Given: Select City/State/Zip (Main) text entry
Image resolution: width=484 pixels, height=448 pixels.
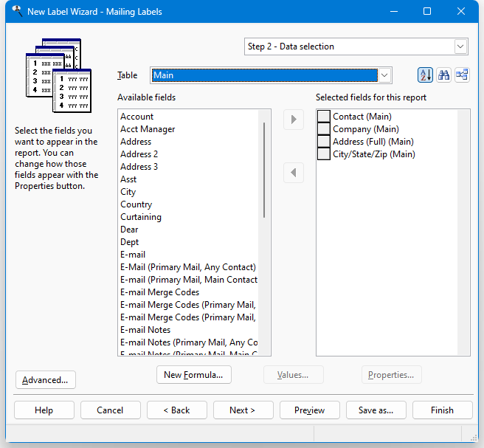Looking at the screenshot, I should click(x=374, y=154).
